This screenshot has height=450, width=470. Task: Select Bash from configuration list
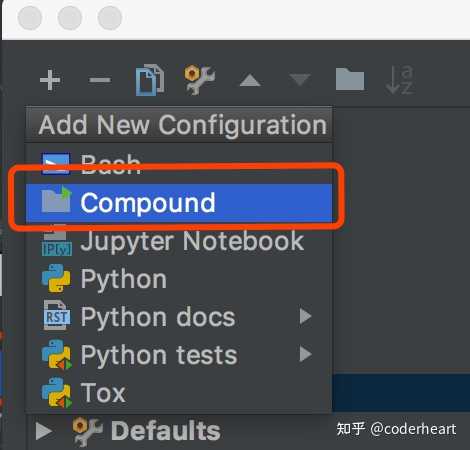[179, 164]
